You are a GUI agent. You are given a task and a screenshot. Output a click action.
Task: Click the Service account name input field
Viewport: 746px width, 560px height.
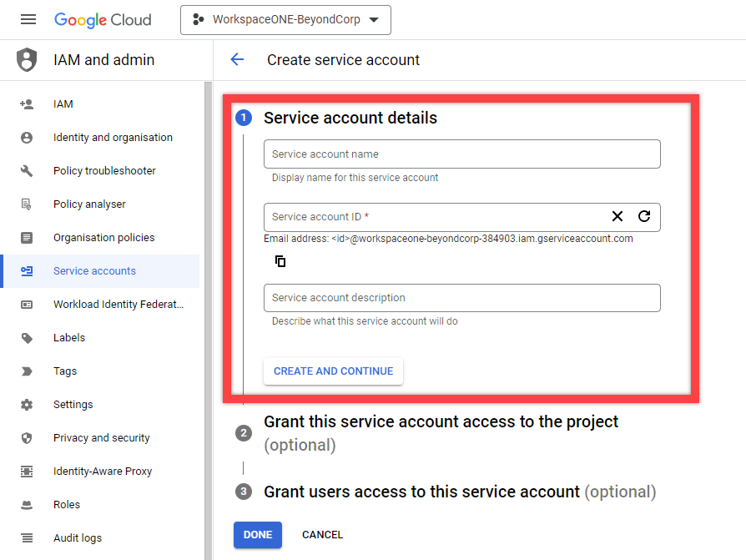pos(461,154)
